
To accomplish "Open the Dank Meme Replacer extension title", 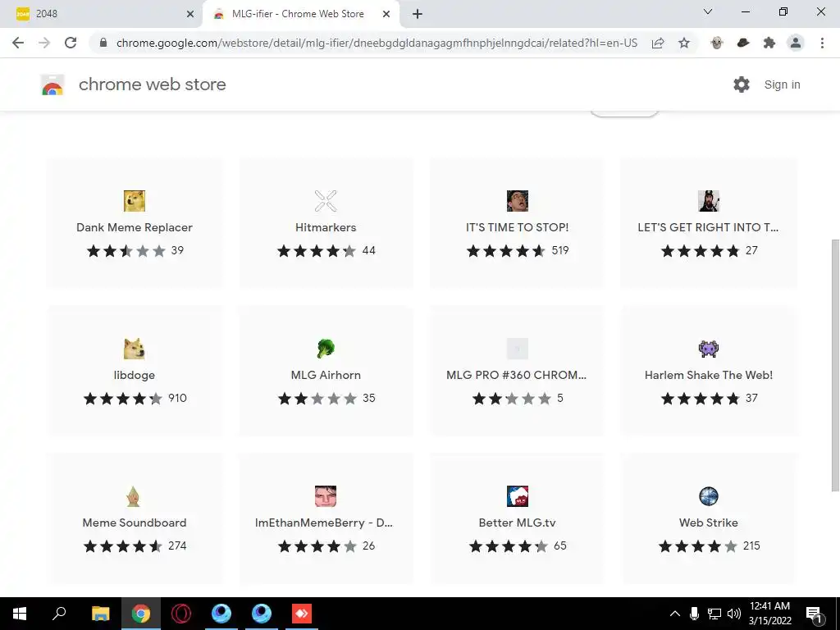I will click(134, 227).
